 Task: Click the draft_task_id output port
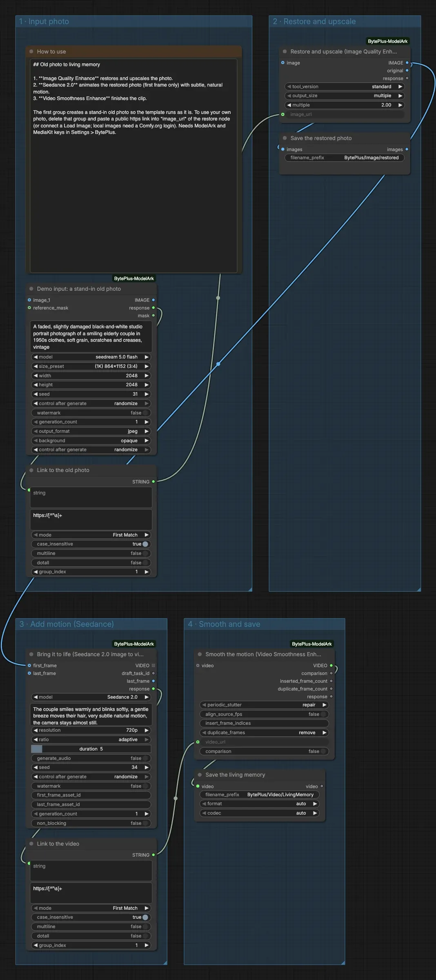tap(153, 673)
